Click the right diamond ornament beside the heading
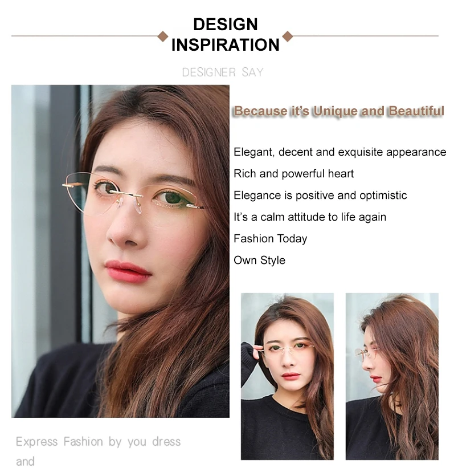The width and height of the screenshot is (450, 476). (288, 36)
